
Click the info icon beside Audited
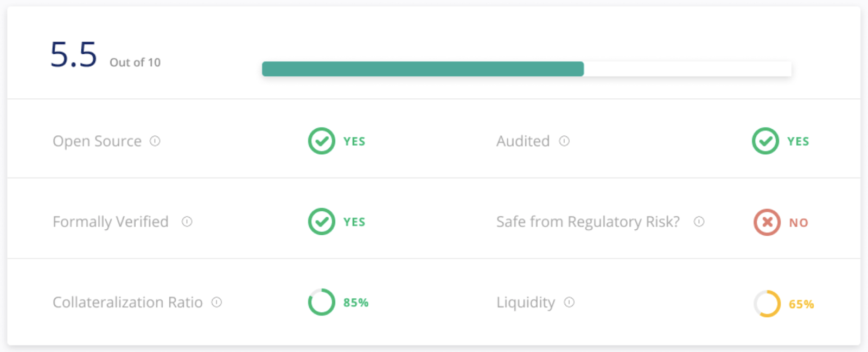point(564,141)
